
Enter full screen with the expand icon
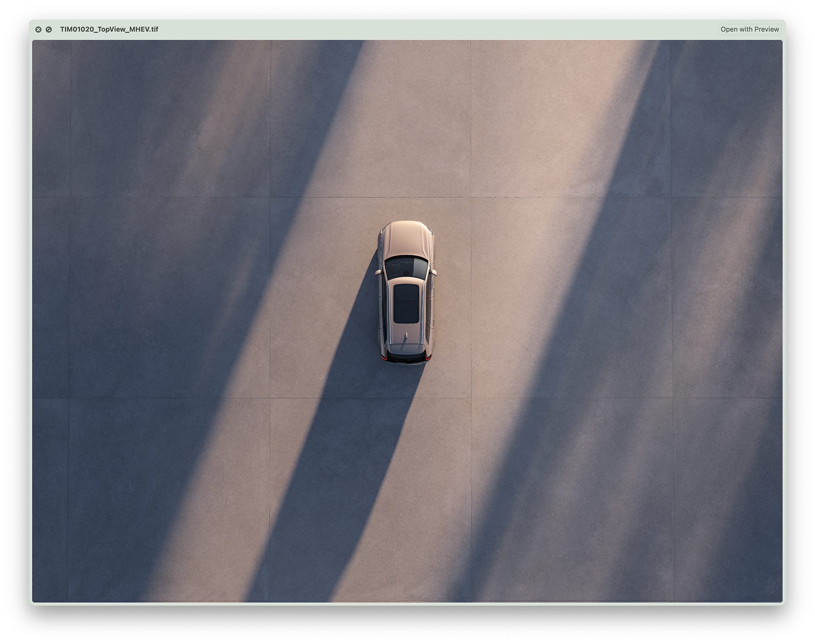tap(49, 29)
